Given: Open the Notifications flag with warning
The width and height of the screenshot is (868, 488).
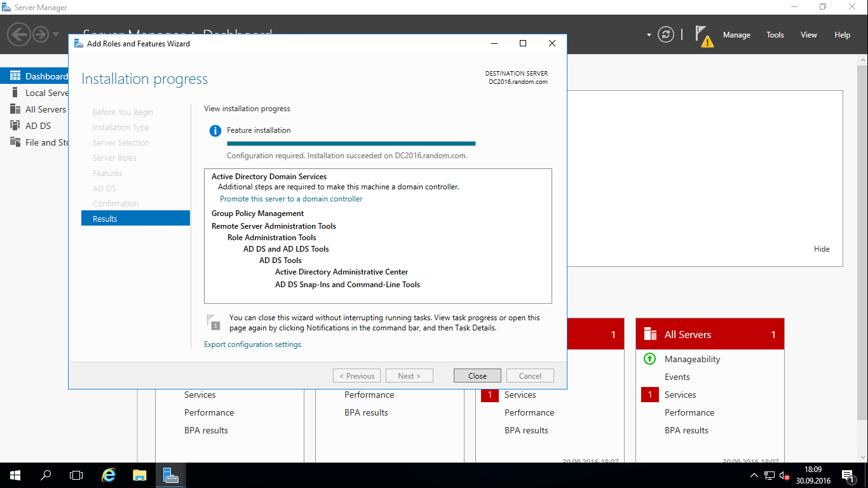Looking at the screenshot, I should click(703, 36).
